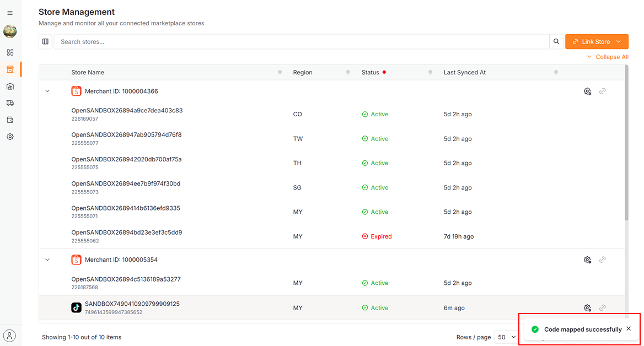Collapse the Merchant ID 1000005354 group
This screenshot has width=644, height=346.
pyautogui.click(x=47, y=260)
